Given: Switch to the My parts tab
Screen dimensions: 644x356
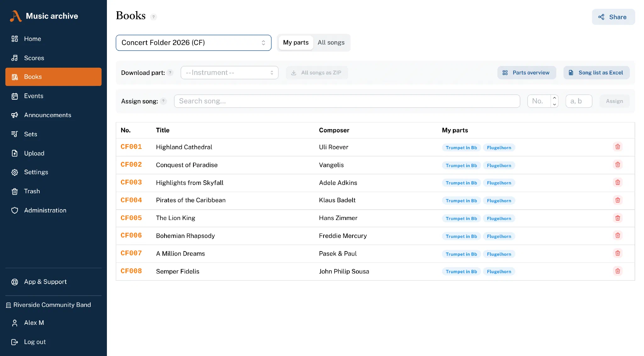Looking at the screenshot, I should coord(296,42).
